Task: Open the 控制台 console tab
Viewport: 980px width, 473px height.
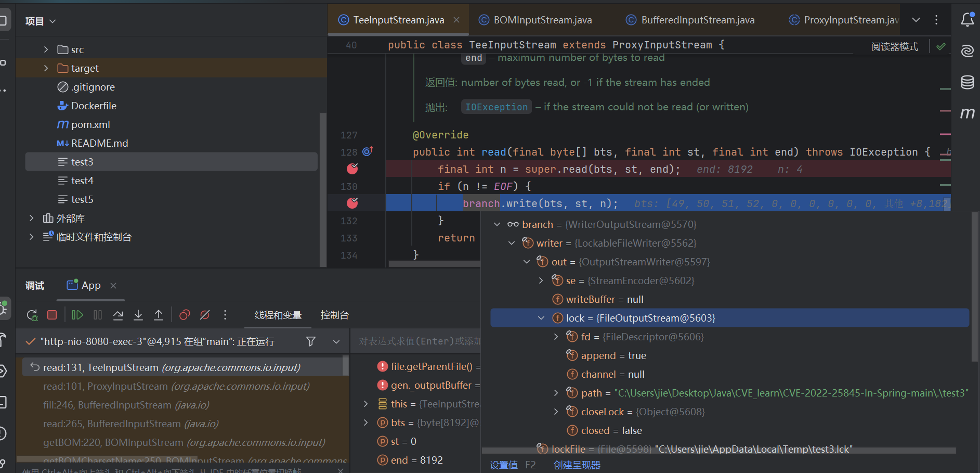Action: (335, 315)
